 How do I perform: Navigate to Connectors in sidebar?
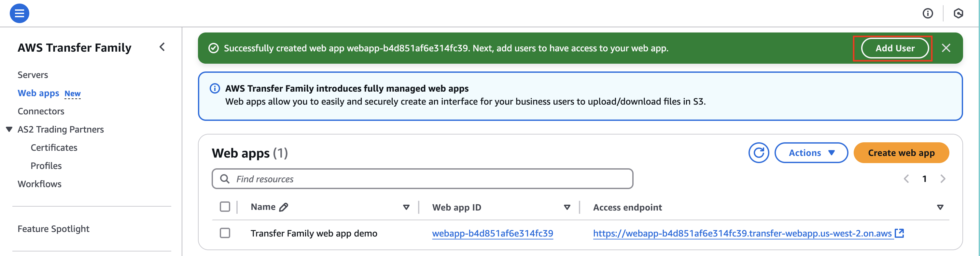(x=41, y=111)
